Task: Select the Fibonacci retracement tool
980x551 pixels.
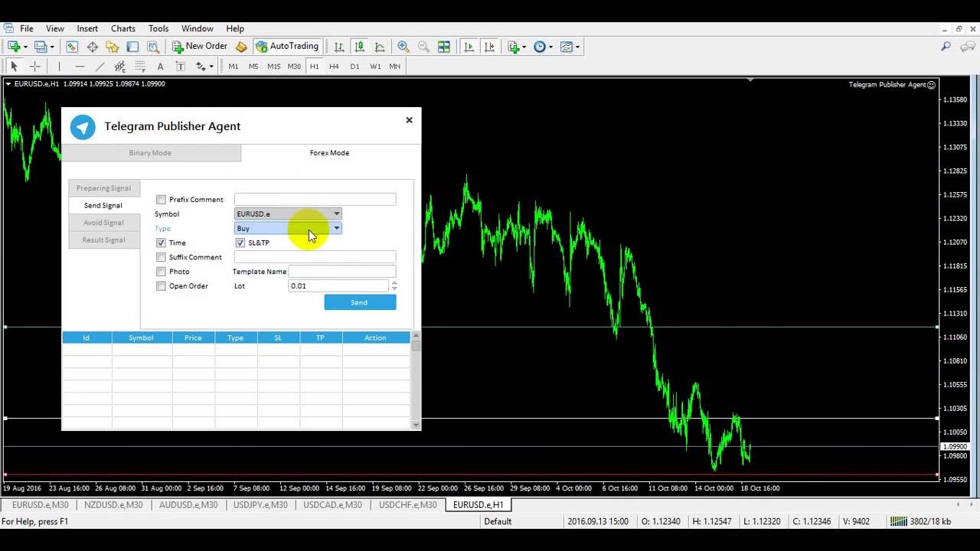Action: coord(140,67)
